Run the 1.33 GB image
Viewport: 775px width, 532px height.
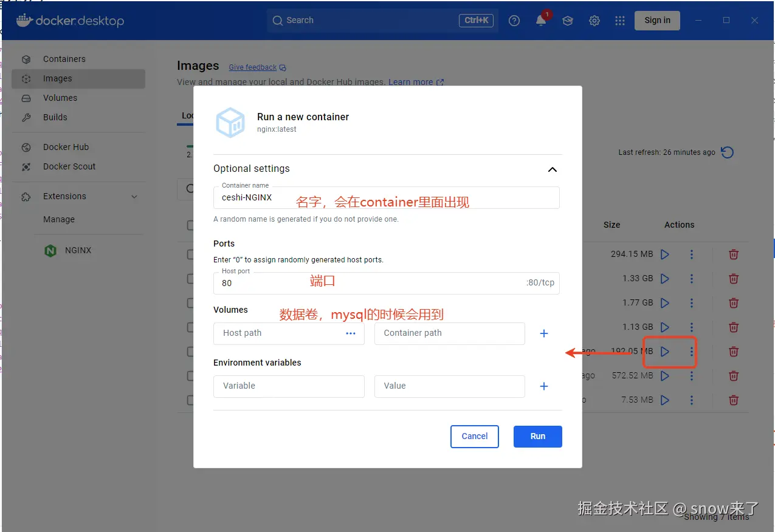point(665,279)
